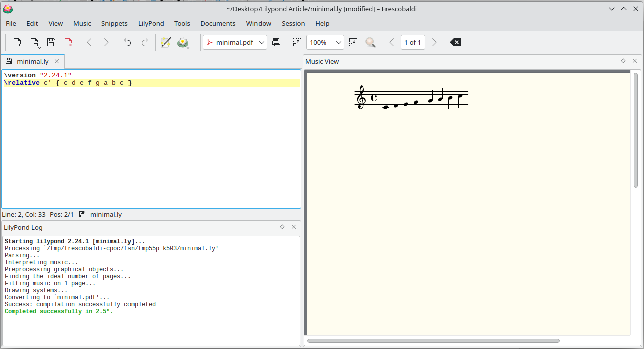Engrave with the LilyPond water lily icon
Image resolution: width=644 pixels, height=349 pixels.
(183, 43)
